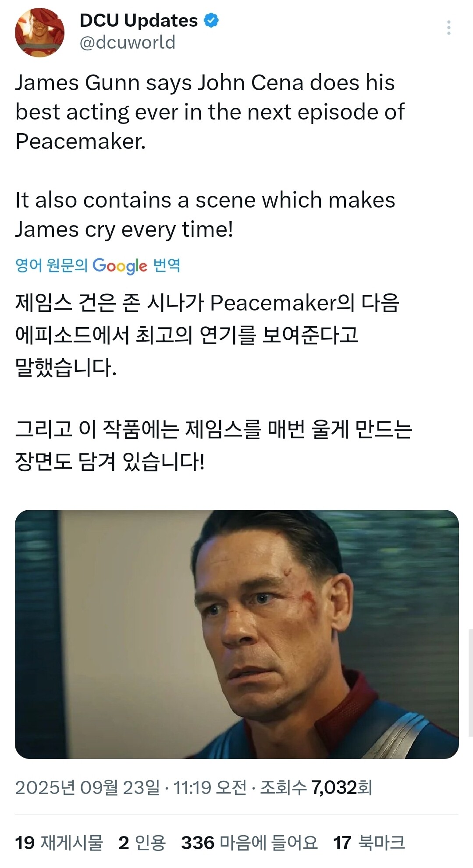
Task: Tap the 2025년 09월 23일 timestamp
Action: (88, 787)
